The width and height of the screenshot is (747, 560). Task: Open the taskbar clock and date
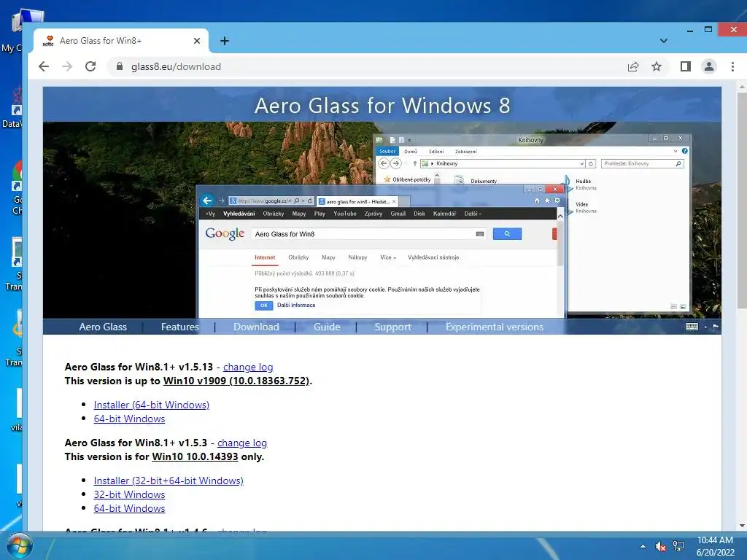[715, 546]
